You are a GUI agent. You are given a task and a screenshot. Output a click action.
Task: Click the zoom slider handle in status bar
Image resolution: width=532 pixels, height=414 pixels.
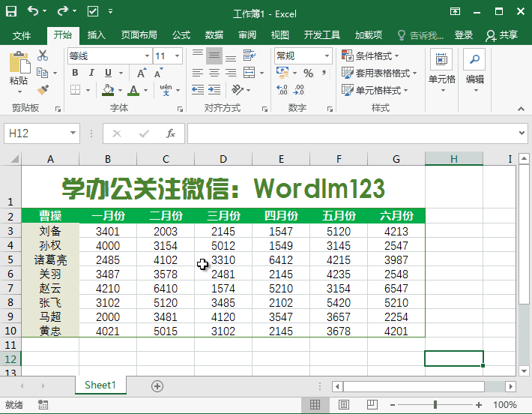(x=435, y=405)
